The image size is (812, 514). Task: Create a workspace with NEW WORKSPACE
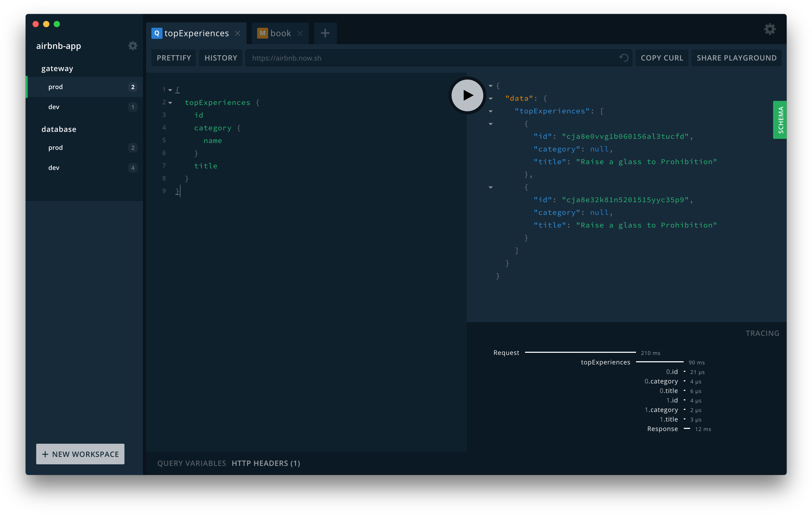80,454
